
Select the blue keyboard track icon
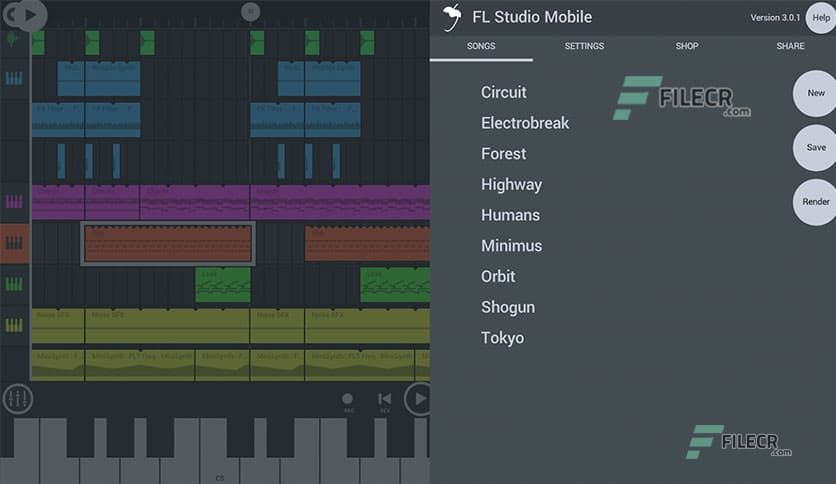(x=14, y=79)
